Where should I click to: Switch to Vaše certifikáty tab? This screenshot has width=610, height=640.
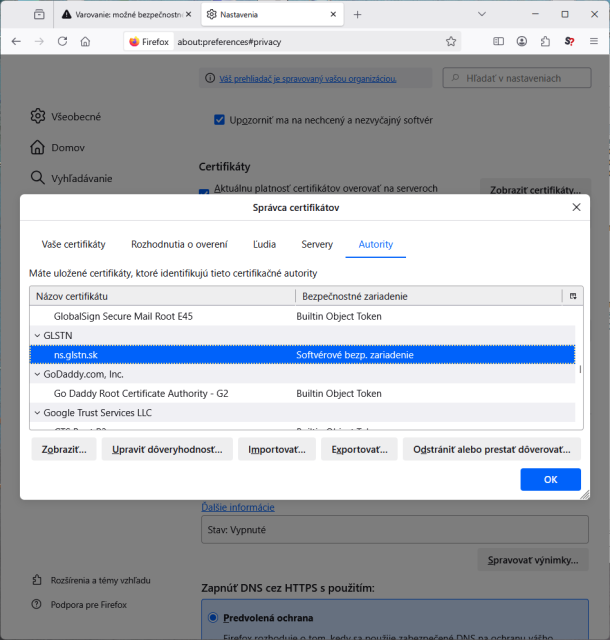[73, 244]
